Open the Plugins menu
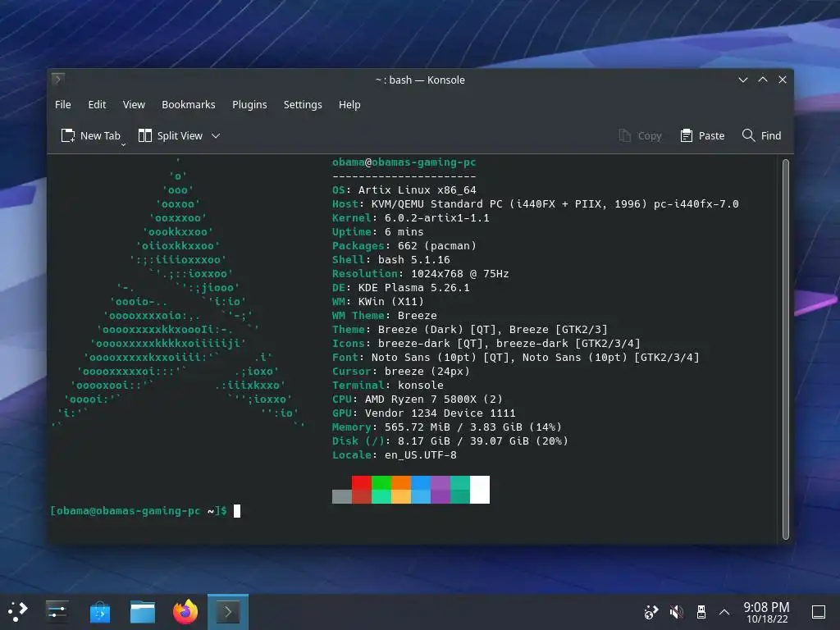This screenshot has height=630, width=840. coord(249,104)
